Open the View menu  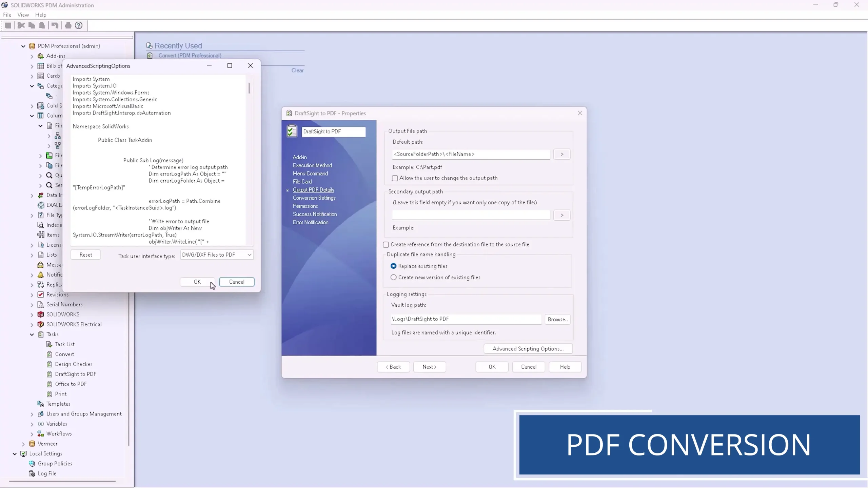click(23, 15)
